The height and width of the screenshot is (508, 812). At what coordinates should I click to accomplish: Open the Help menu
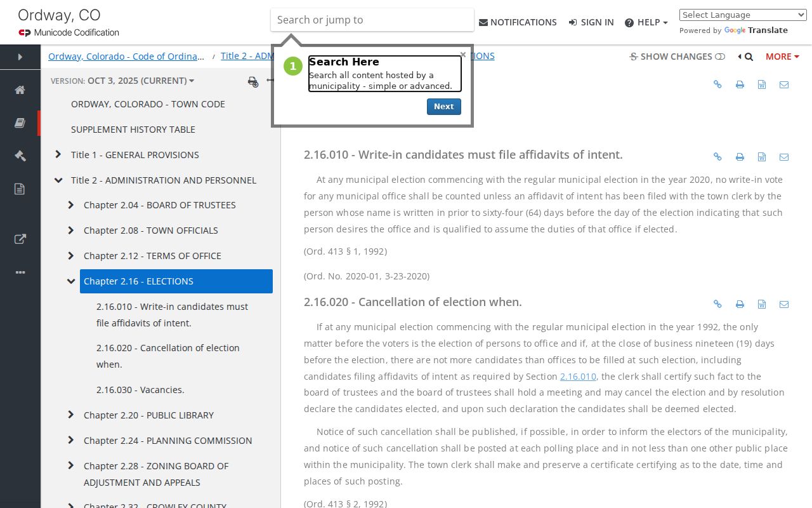click(646, 22)
